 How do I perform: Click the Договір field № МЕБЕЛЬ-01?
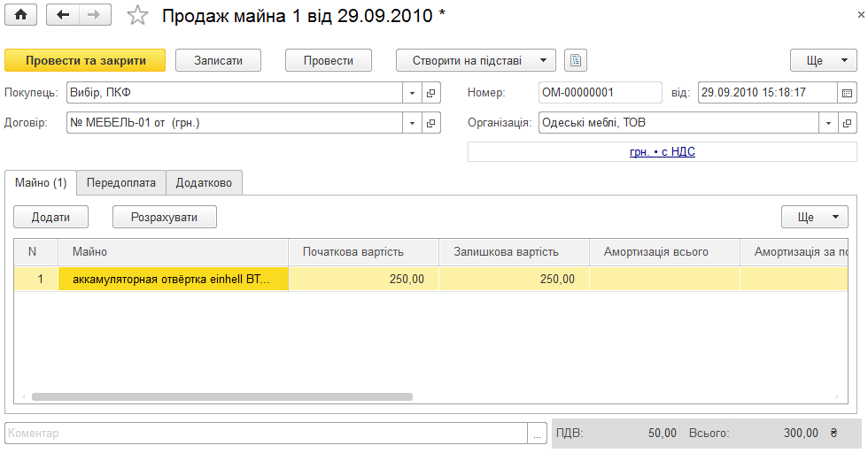235,123
